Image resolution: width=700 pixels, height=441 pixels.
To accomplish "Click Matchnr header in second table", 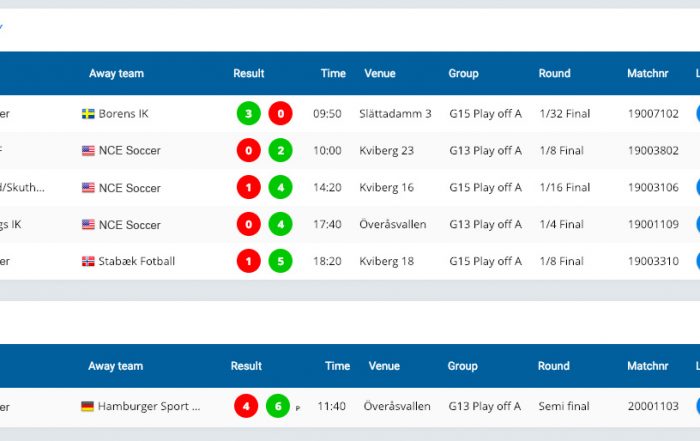I will 648,366.
